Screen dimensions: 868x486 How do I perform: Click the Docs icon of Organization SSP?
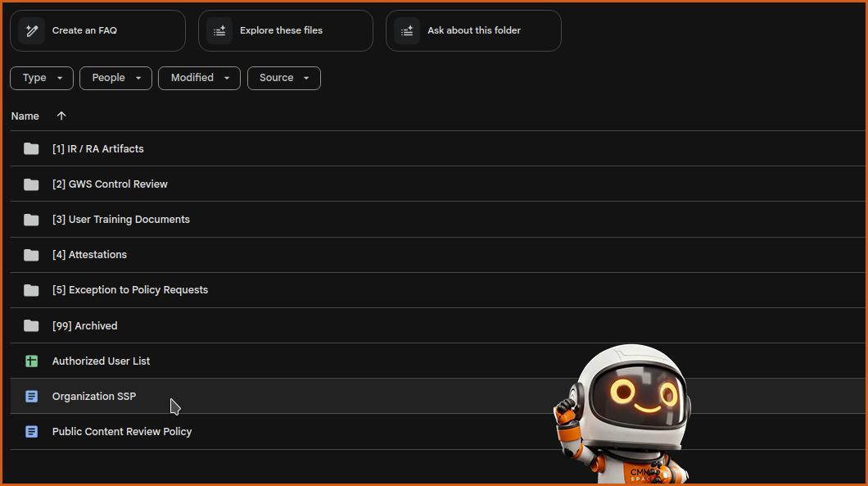point(32,396)
